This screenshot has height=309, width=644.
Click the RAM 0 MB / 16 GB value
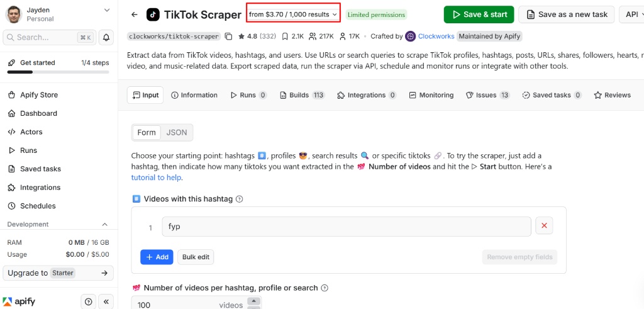point(89,242)
